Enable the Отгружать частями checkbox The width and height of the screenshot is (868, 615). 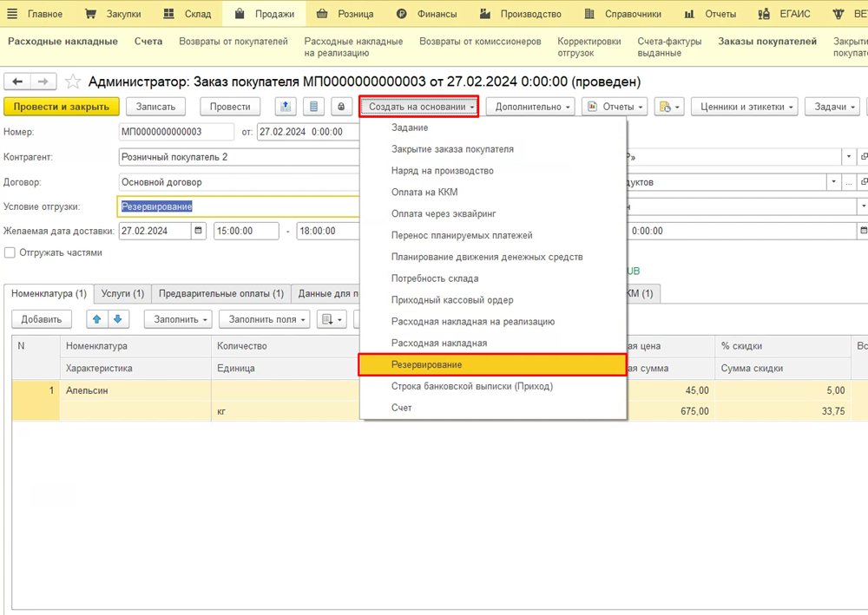click(10, 252)
